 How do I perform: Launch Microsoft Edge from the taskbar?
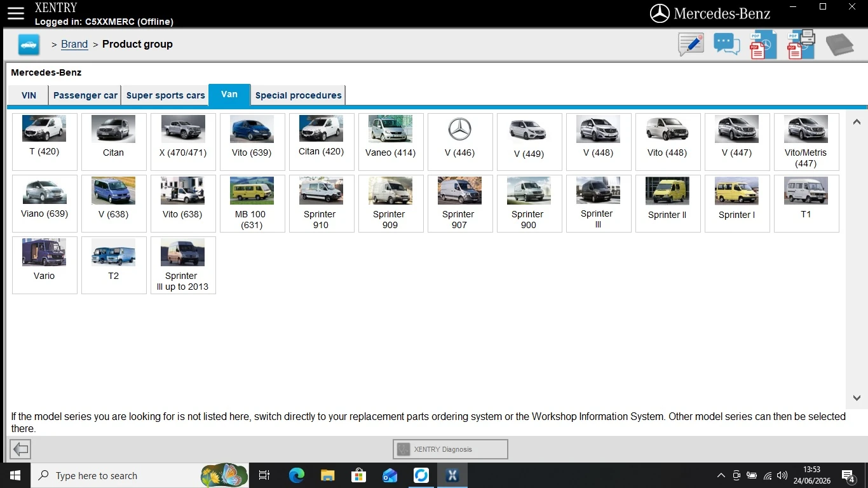(x=296, y=475)
